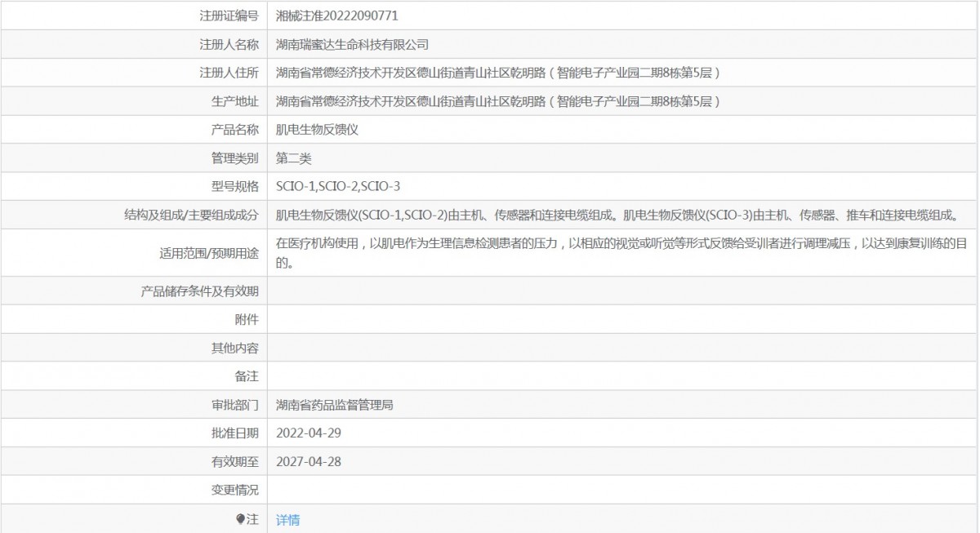This screenshot has width=980, height=533.
Task: Select registration number 湘械注准20222090771
Action: [337, 16]
